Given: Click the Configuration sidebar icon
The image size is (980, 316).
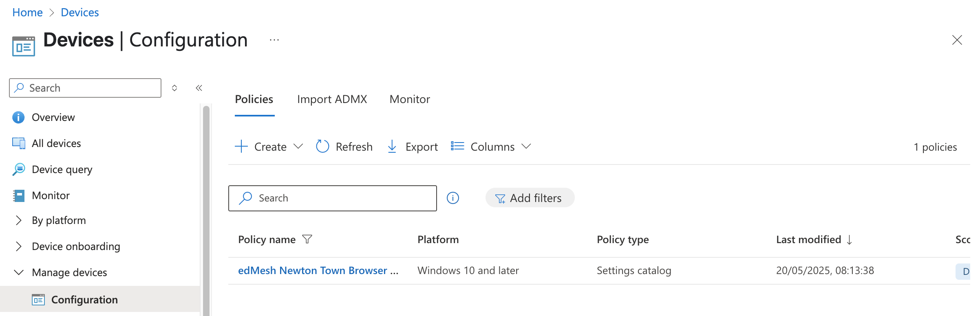Looking at the screenshot, I should [x=38, y=300].
